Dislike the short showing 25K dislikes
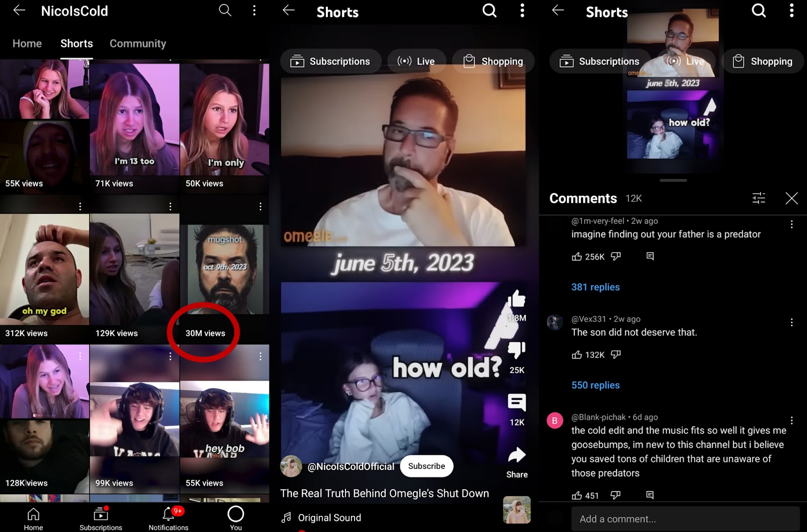The width and height of the screenshot is (807, 532). coord(516,350)
